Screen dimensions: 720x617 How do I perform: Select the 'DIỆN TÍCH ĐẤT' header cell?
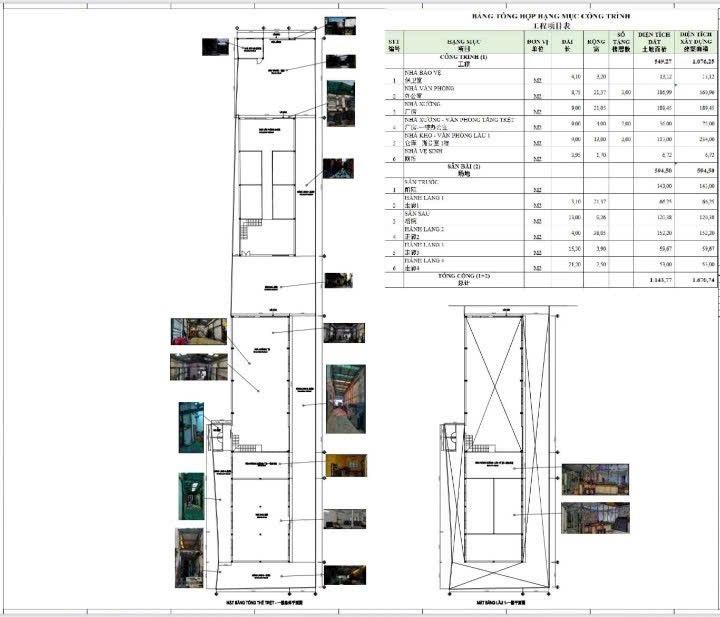click(x=654, y=42)
